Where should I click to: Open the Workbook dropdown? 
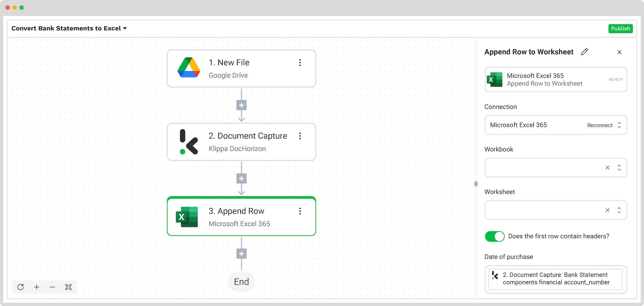coord(619,168)
